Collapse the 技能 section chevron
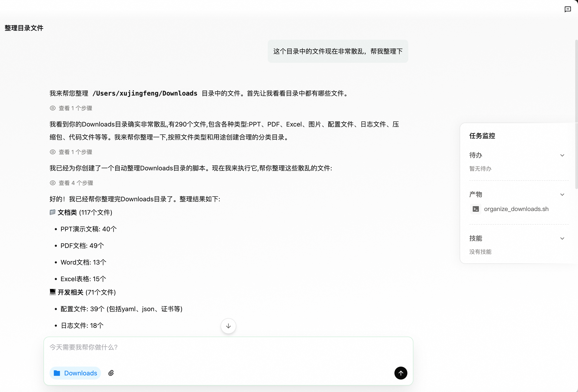 coord(562,238)
